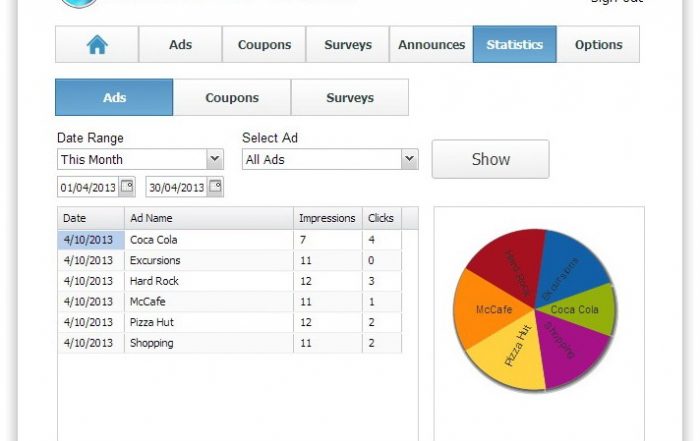Sort by the Ad Name column header
Image resolution: width=700 pixels, height=441 pixels.
pos(209,218)
